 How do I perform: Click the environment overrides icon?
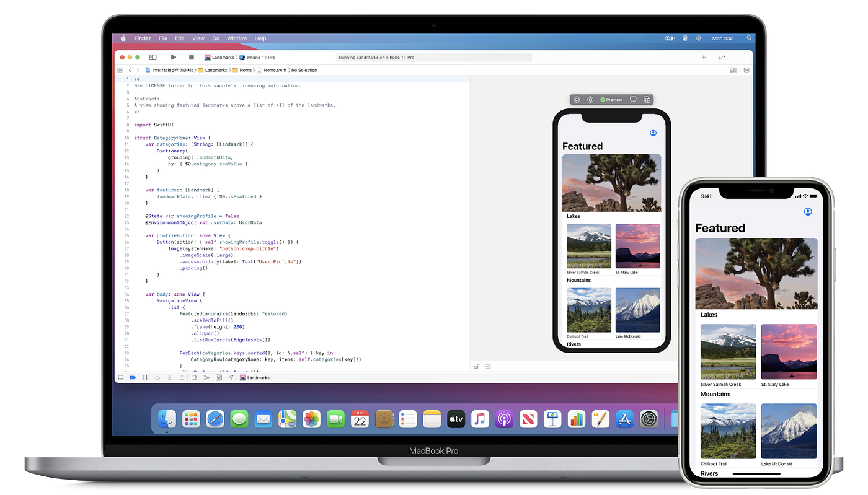[219, 377]
